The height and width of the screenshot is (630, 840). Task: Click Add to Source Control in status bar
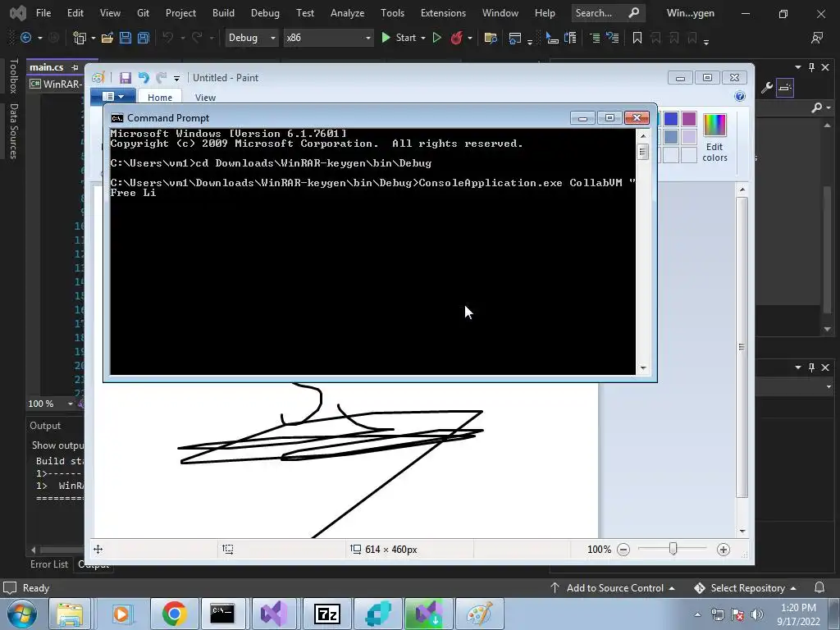[612, 587]
